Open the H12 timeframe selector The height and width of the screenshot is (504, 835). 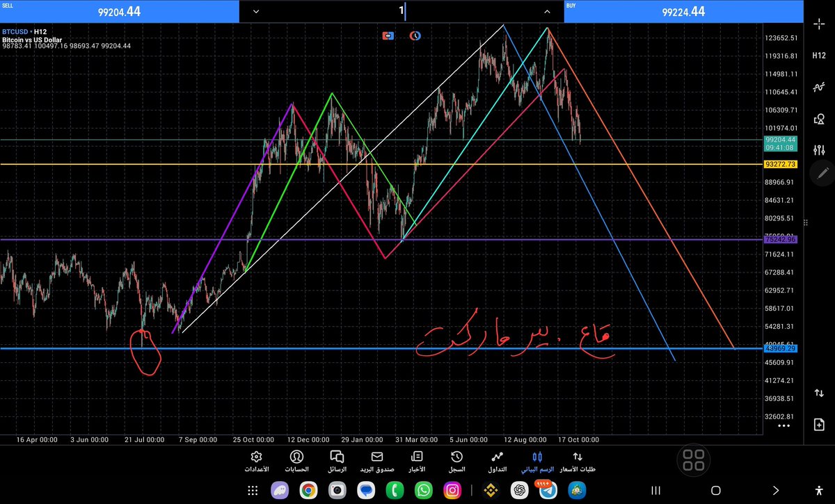[x=818, y=56]
